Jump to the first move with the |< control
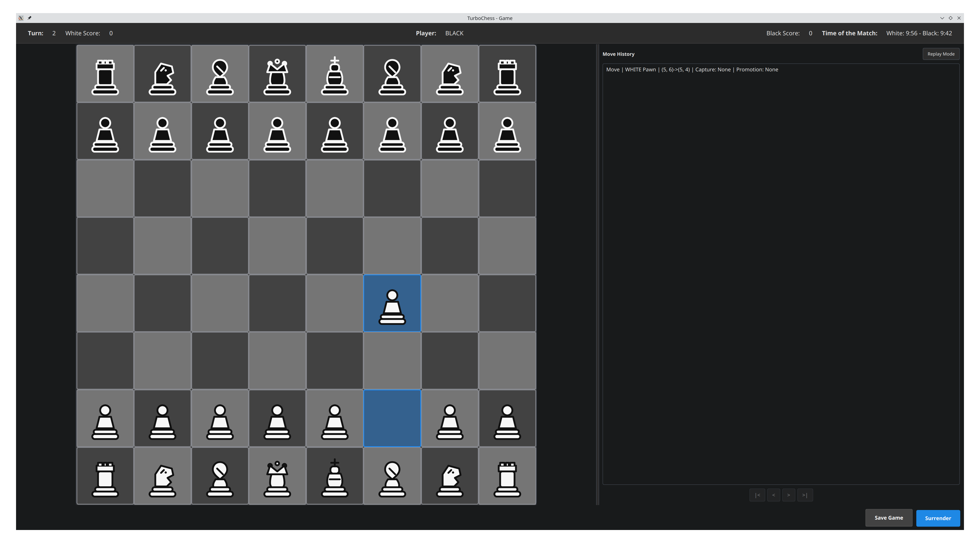 757,495
